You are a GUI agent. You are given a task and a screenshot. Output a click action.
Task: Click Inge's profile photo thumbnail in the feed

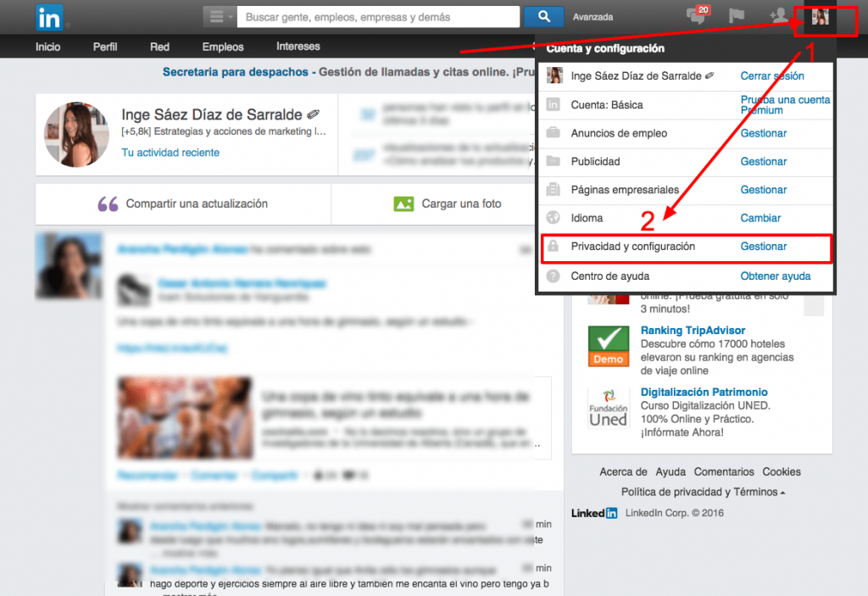(x=69, y=265)
